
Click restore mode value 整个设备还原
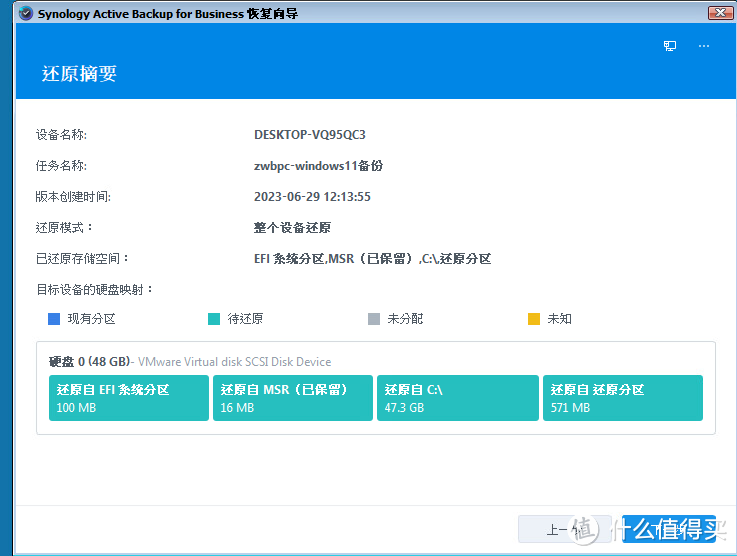pos(292,227)
